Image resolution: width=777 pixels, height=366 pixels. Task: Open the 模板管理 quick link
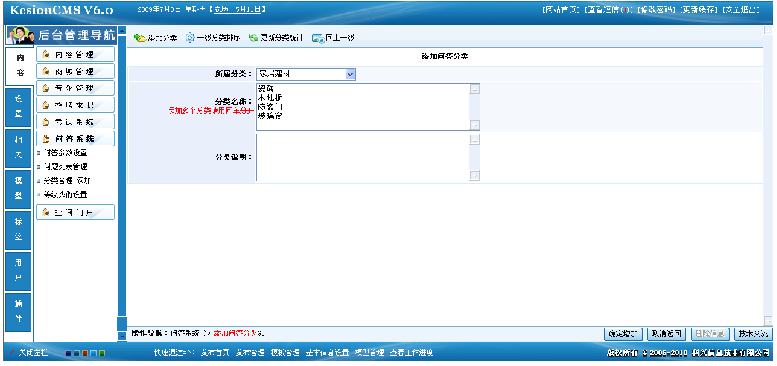[x=285, y=353]
